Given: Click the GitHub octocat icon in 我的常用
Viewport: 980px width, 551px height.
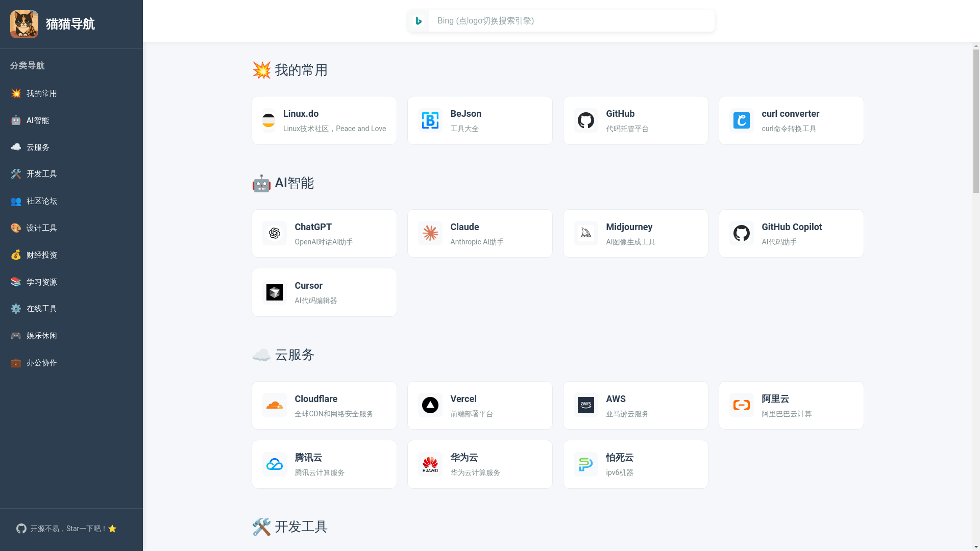Looking at the screenshot, I should pos(586,120).
